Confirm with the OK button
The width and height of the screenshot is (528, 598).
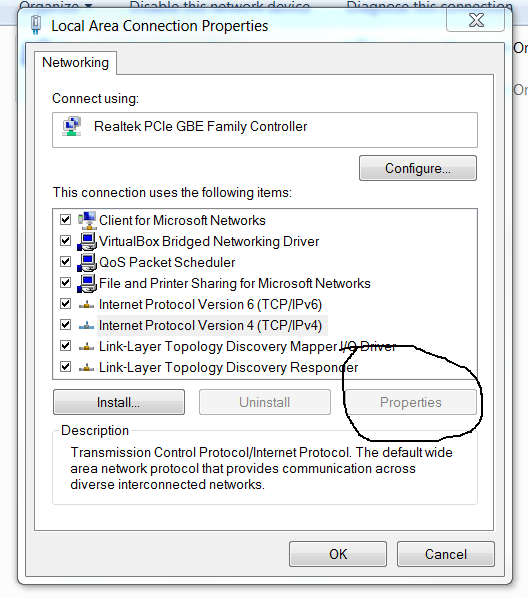[338, 554]
